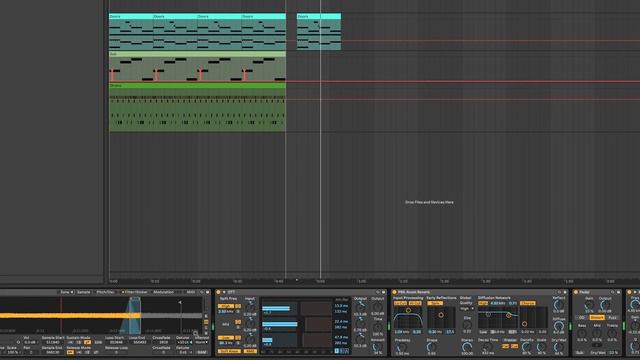Click the Pedal Gain knob
The width and height of the screenshot is (640, 360).
[x=589, y=305]
